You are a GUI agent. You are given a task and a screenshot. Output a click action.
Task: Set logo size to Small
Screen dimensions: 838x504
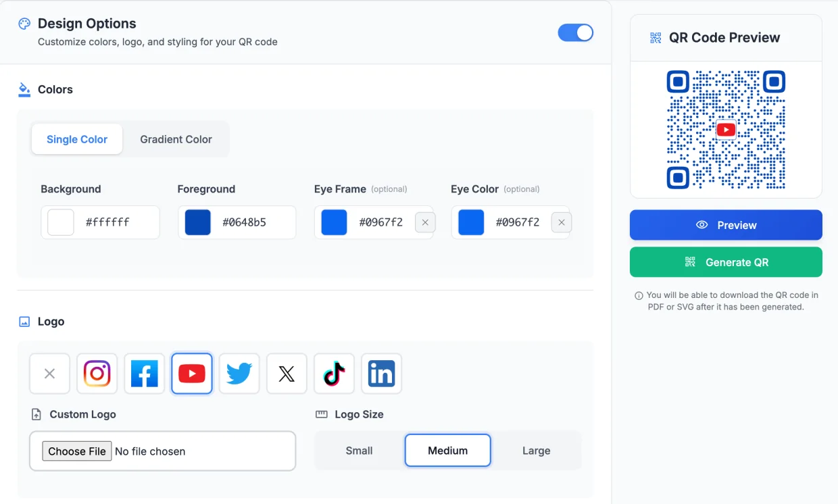359,451
